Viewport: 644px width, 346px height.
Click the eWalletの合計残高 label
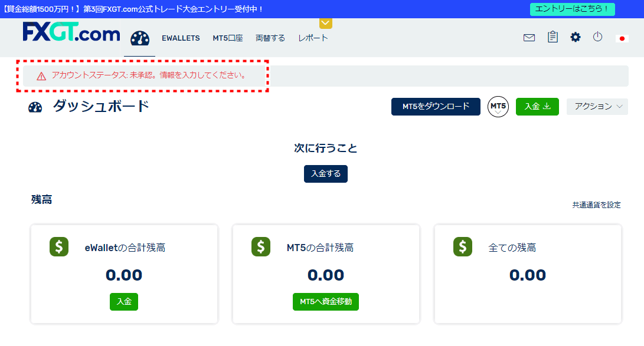pos(125,248)
